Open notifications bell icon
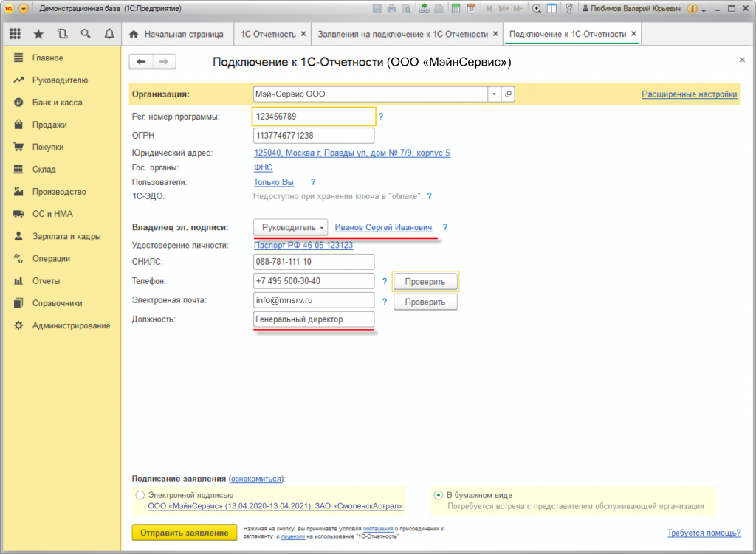Screen dimensions: 756x554 (x=109, y=34)
